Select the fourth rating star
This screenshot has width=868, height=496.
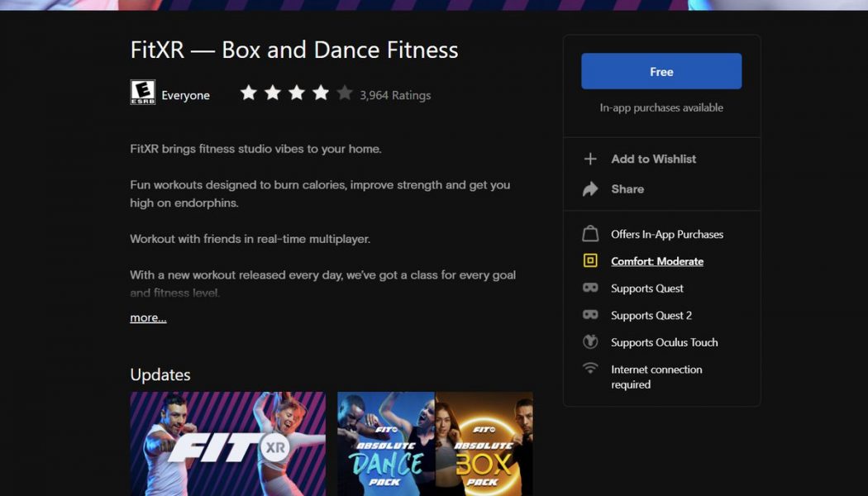pyautogui.click(x=321, y=93)
